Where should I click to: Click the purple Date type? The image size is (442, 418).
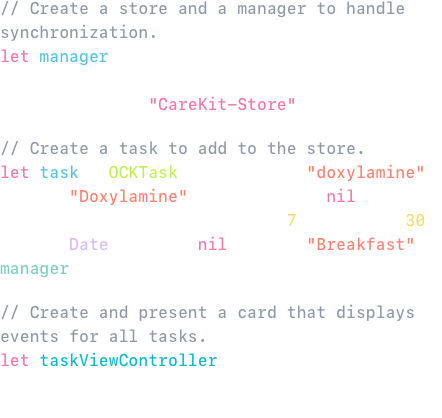89,245
